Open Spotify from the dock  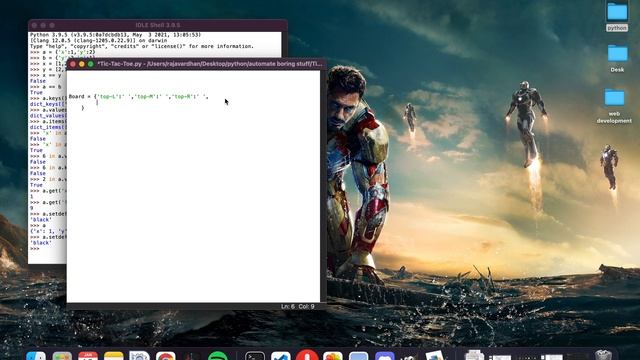(x=218, y=356)
